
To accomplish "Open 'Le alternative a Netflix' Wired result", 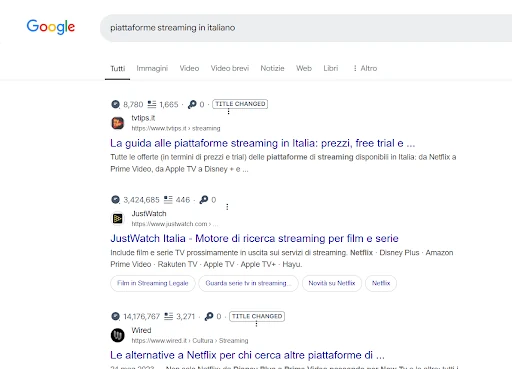I will click(247, 355).
